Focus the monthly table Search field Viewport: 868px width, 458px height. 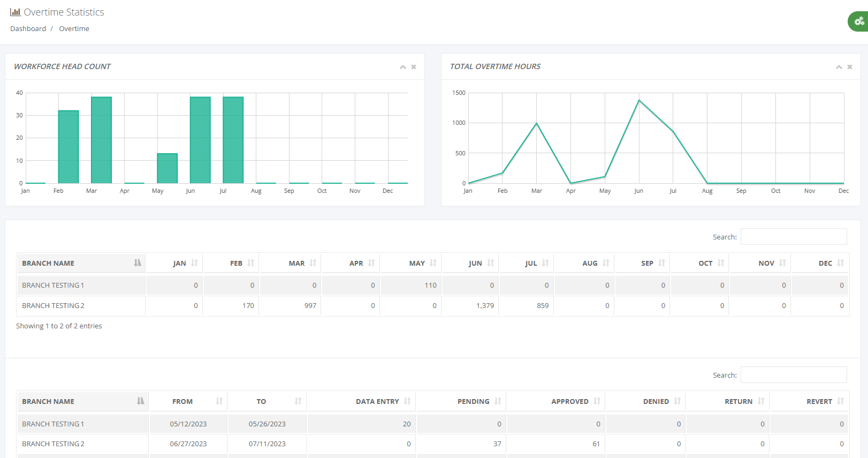(x=794, y=237)
